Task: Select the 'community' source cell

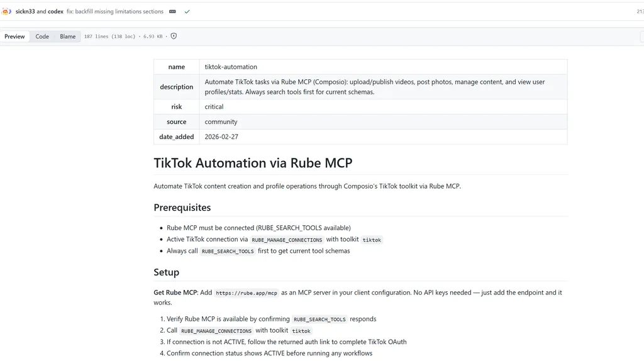Action: [x=383, y=121]
